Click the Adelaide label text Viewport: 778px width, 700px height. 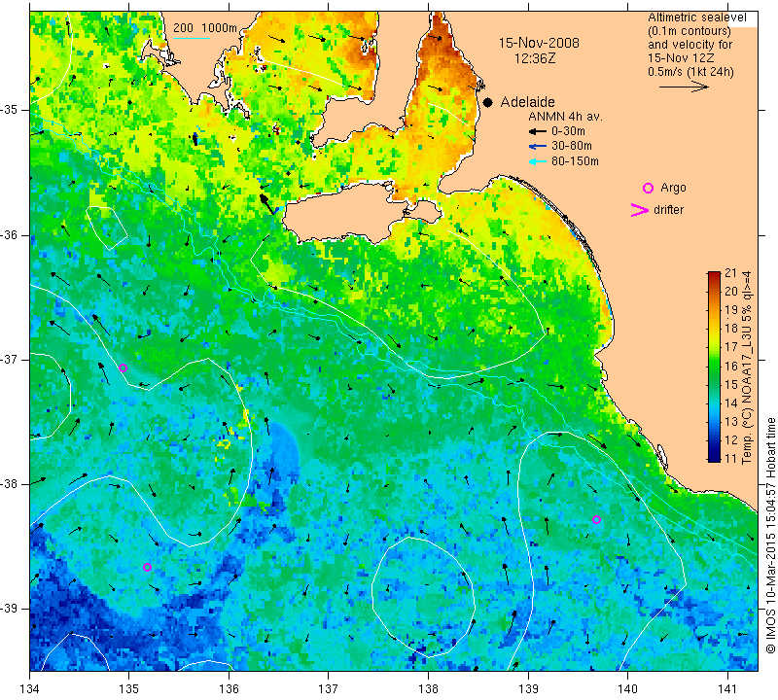(527, 102)
